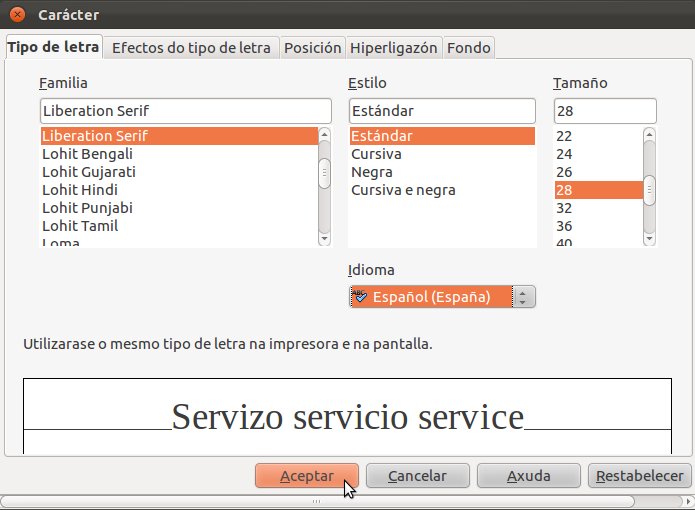Select Liberation Serif in the font list

(179, 136)
